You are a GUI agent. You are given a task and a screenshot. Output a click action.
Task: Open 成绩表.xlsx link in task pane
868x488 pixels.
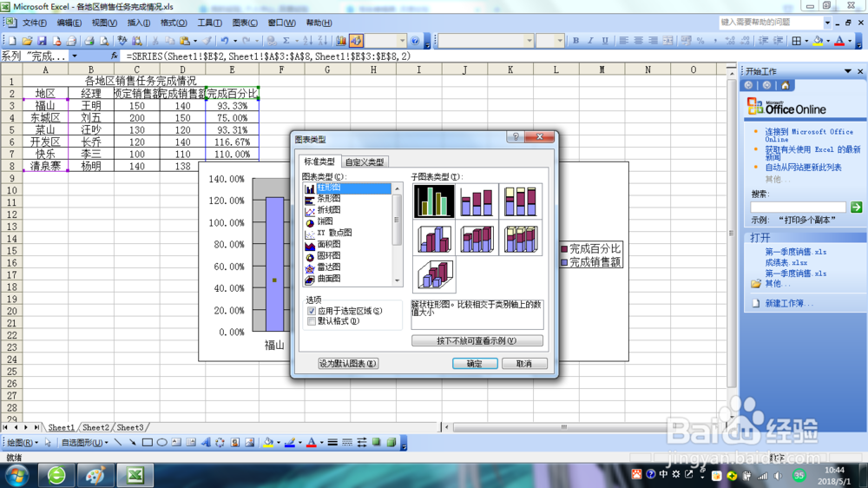(786, 262)
